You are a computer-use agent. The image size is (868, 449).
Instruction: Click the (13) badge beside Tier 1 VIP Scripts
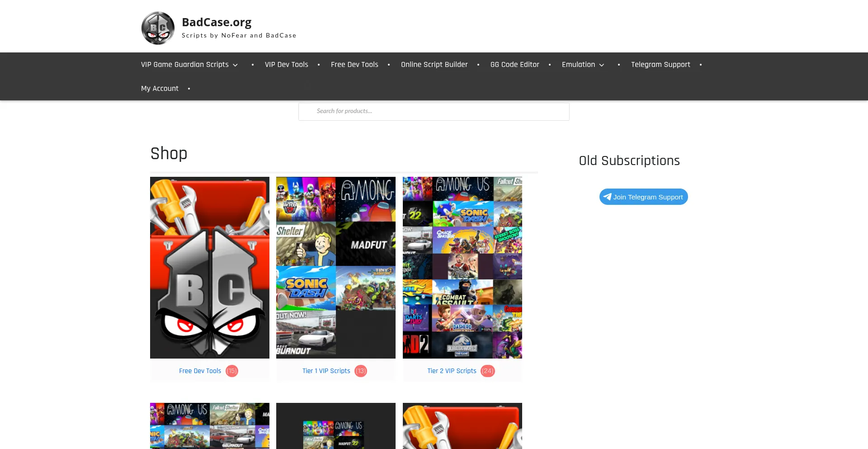tap(361, 370)
